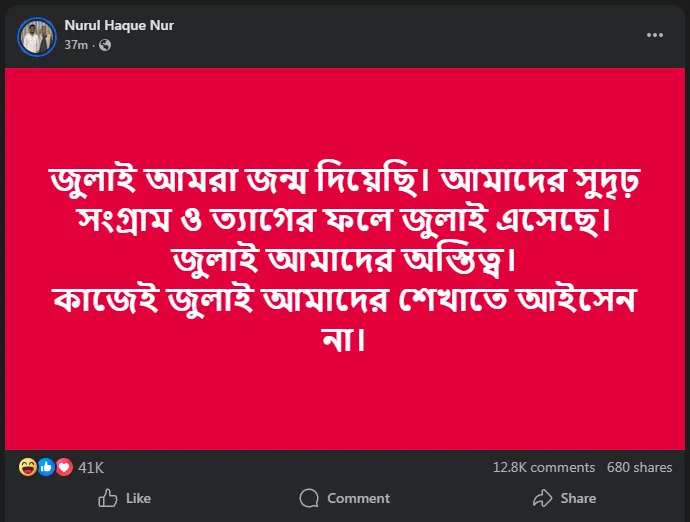View the 41K reactions count

click(91, 467)
